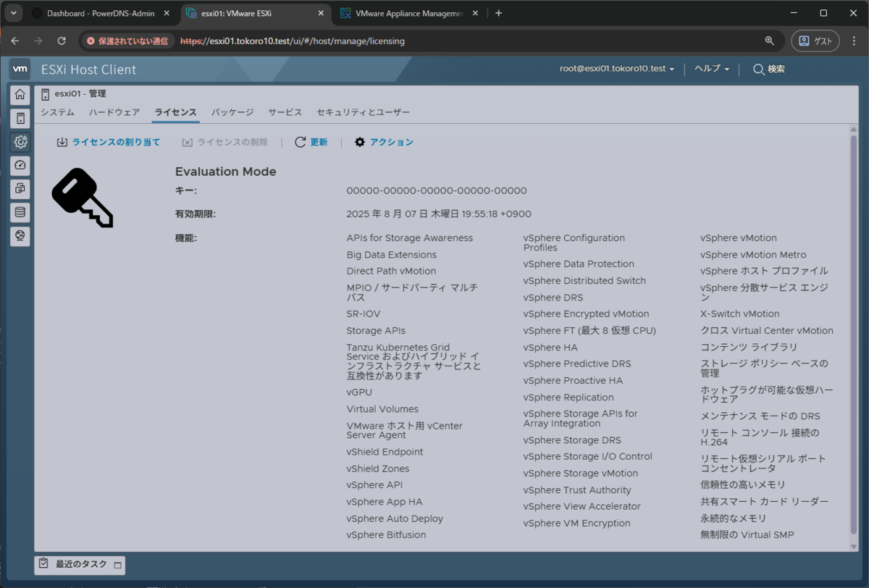Viewport: 869px width, 588px height.
Task: Click the Recent Tasks clipboard icon
Action: click(43, 564)
